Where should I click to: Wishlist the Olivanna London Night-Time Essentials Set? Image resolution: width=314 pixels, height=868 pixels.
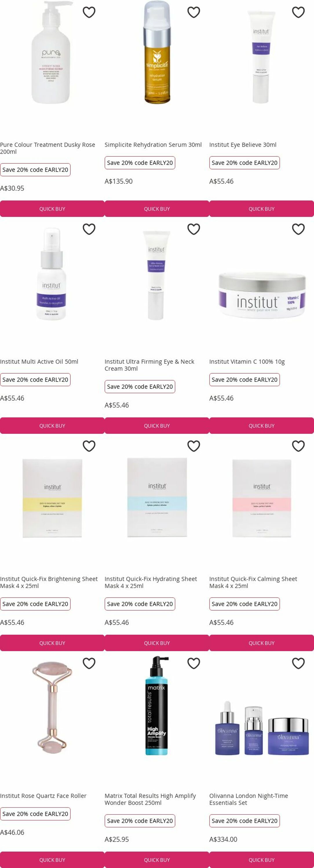[298, 663]
